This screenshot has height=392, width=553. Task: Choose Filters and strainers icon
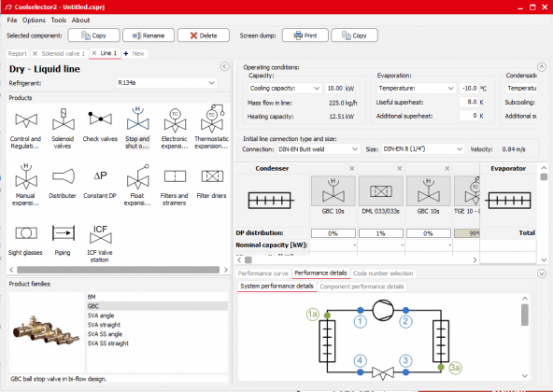pos(175,176)
